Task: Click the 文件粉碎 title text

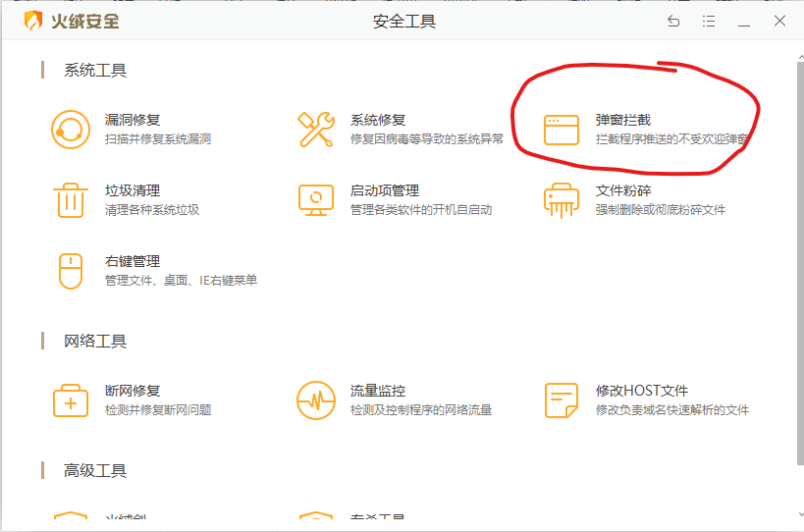Action: (x=623, y=190)
